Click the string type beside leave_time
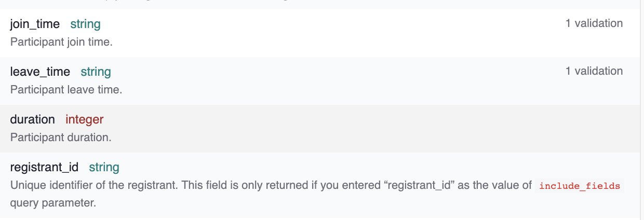Viewport: 644px width, 220px height. 96,72
